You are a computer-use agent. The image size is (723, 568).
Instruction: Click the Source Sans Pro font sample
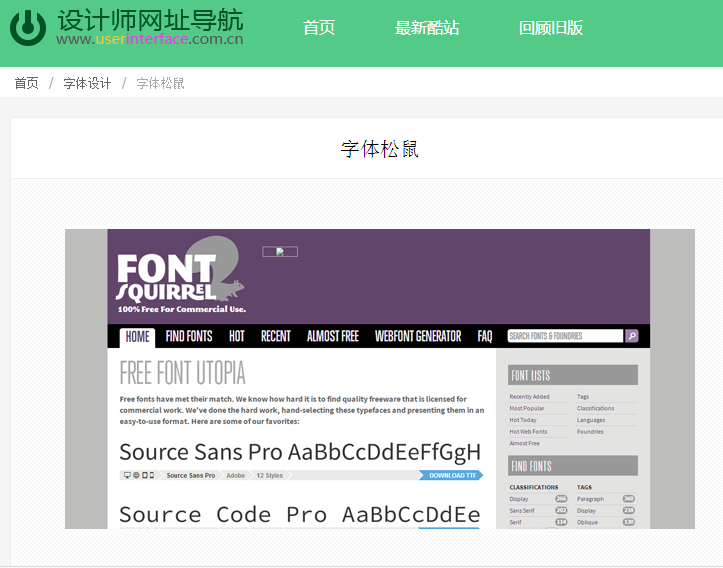tap(300, 452)
